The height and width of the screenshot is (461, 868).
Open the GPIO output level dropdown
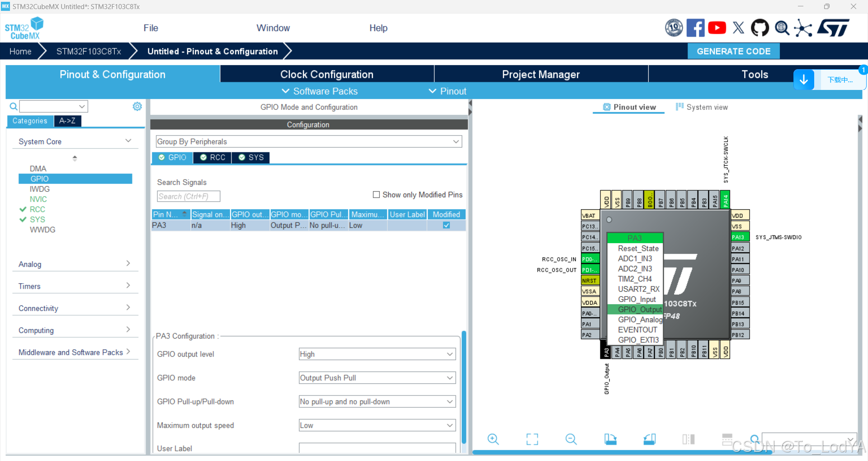tap(377, 354)
